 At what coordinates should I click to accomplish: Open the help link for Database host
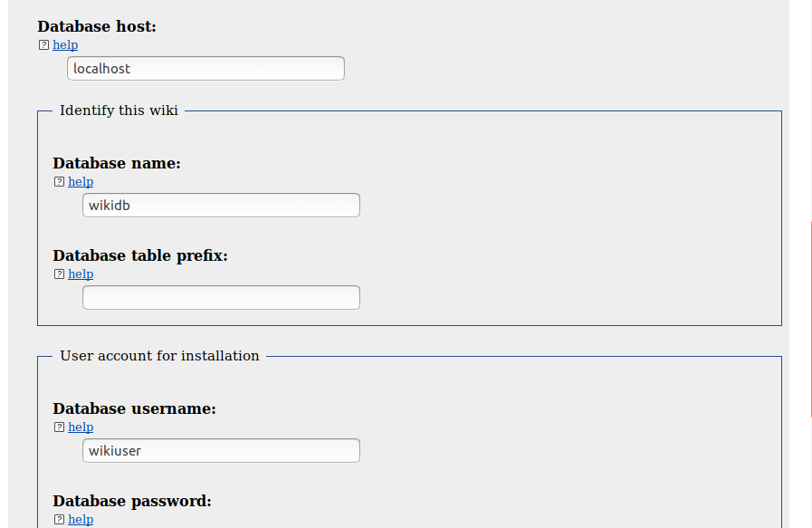[65, 45]
